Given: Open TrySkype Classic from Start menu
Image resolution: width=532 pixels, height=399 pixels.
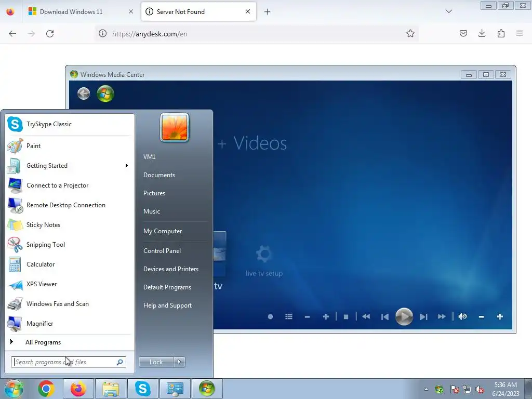Looking at the screenshot, I should pyautogui.click(x=69, y=124).
